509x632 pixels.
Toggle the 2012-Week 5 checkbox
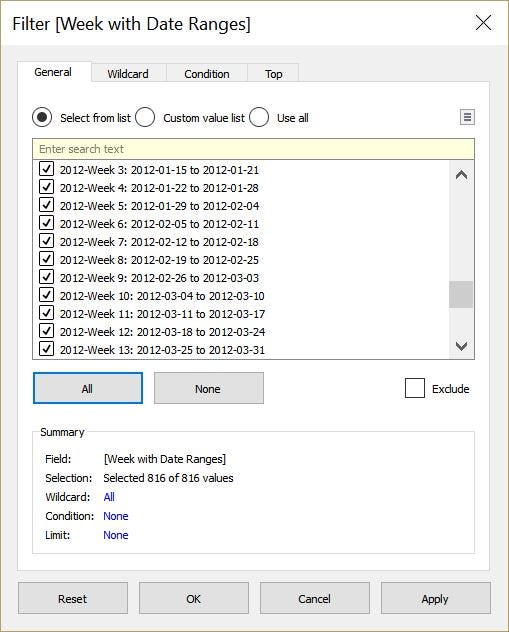(x=46, y=204)
